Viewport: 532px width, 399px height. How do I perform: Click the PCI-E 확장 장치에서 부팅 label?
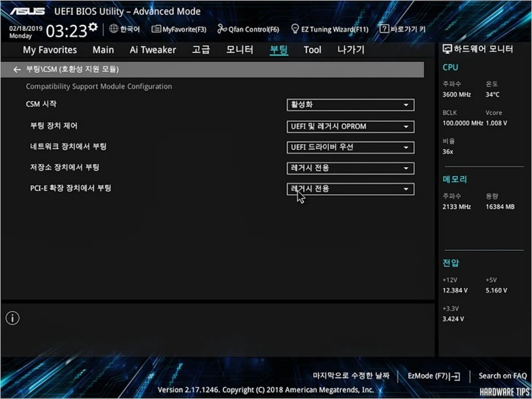71,188
